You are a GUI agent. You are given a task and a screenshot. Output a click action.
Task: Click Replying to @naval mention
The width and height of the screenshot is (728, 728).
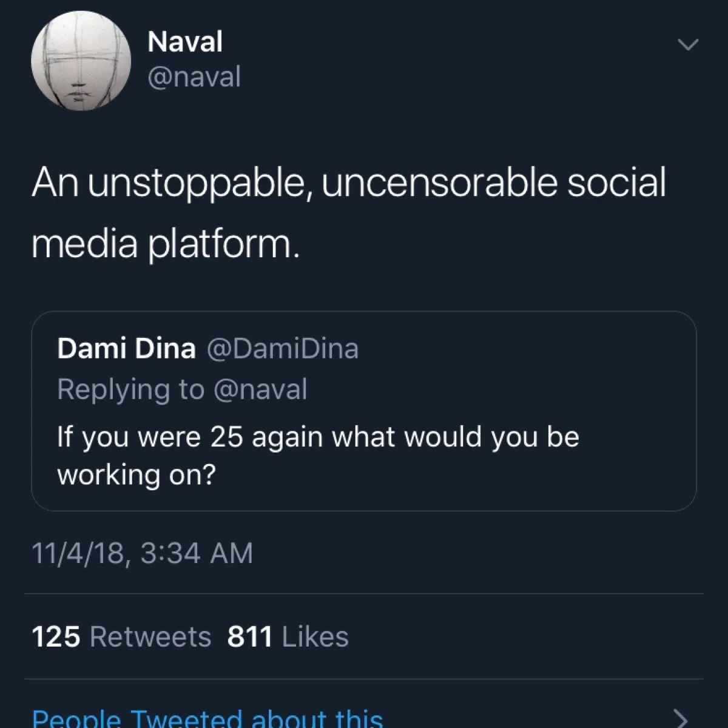click(260, 389)
